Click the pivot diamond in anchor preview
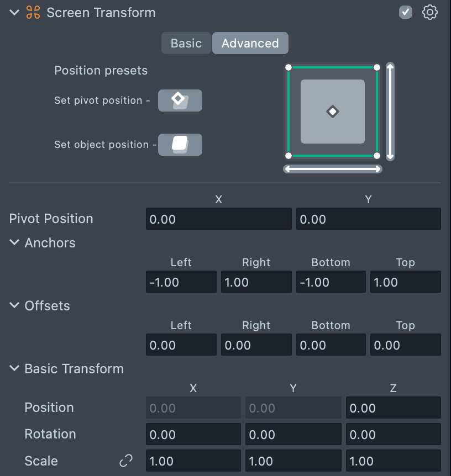This screenshot has width=451, height=476. [332, 112]
